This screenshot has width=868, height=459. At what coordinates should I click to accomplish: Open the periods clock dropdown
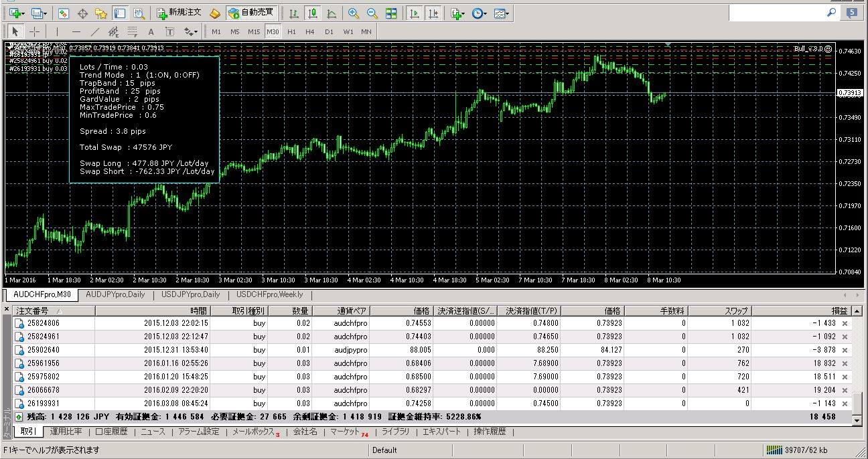(480, 13)
